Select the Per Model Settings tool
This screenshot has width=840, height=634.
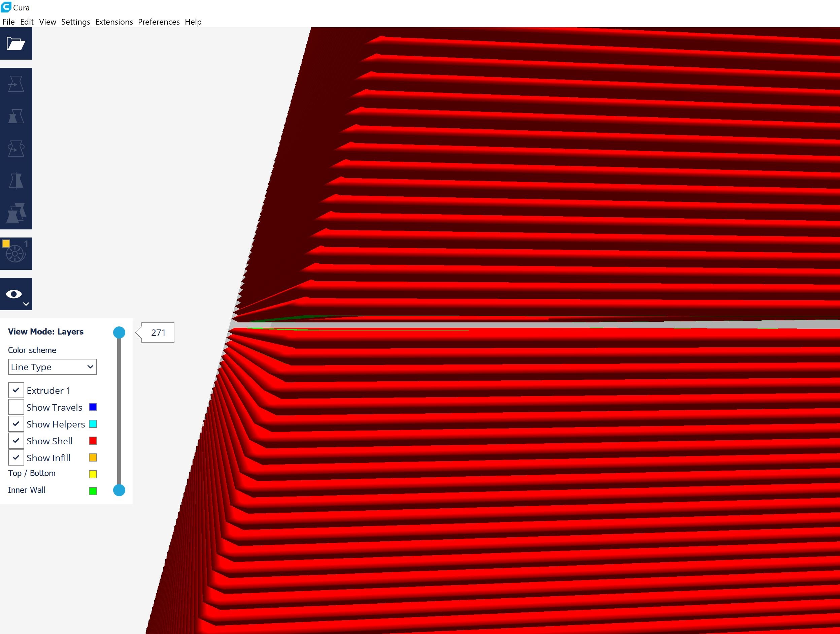[x=16, y=213]
